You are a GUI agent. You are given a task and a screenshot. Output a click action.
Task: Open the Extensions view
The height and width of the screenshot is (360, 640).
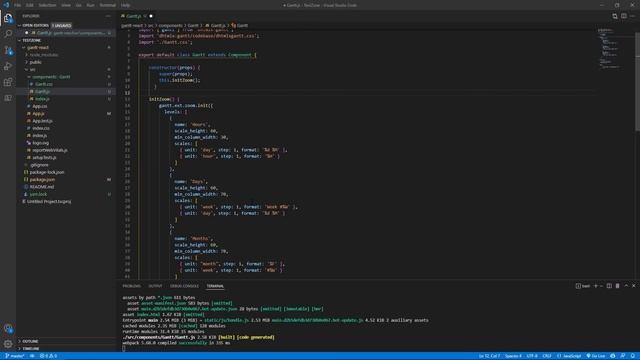click(x=8, y=82)
